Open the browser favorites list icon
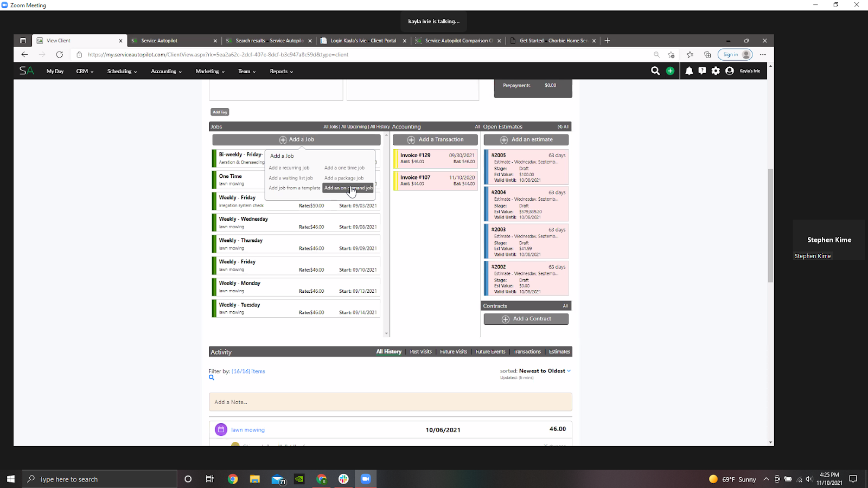 point(690,55)
